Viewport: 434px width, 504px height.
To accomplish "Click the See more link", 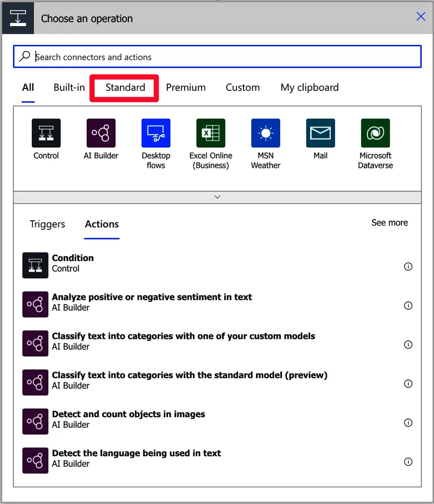I will (389, 223).
